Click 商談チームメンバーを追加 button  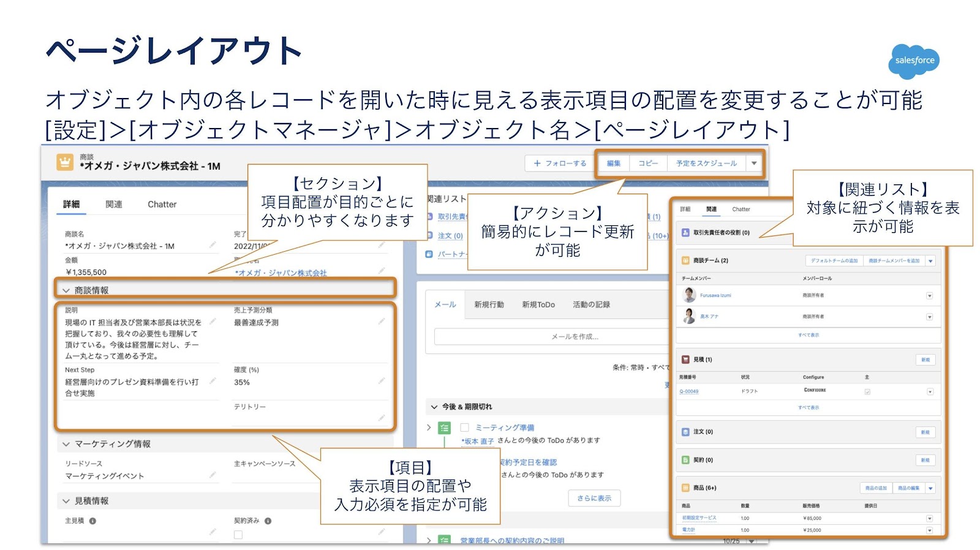[x=894, y=261]
